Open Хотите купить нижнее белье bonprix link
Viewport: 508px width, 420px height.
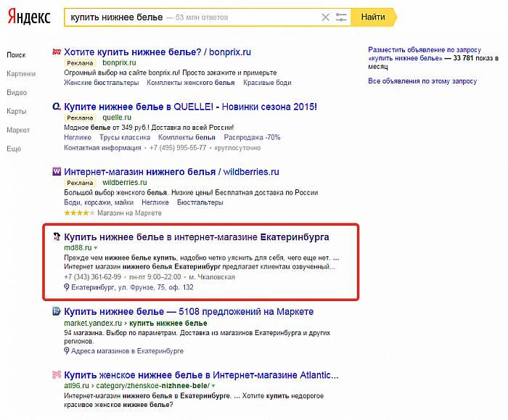click(157, 52)
